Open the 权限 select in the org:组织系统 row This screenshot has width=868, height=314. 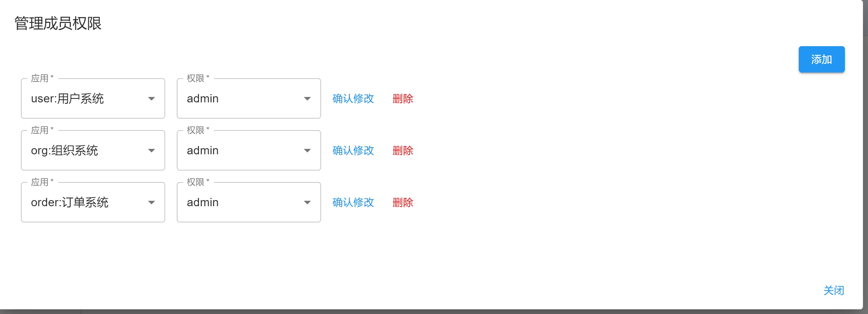coord(249,150)
